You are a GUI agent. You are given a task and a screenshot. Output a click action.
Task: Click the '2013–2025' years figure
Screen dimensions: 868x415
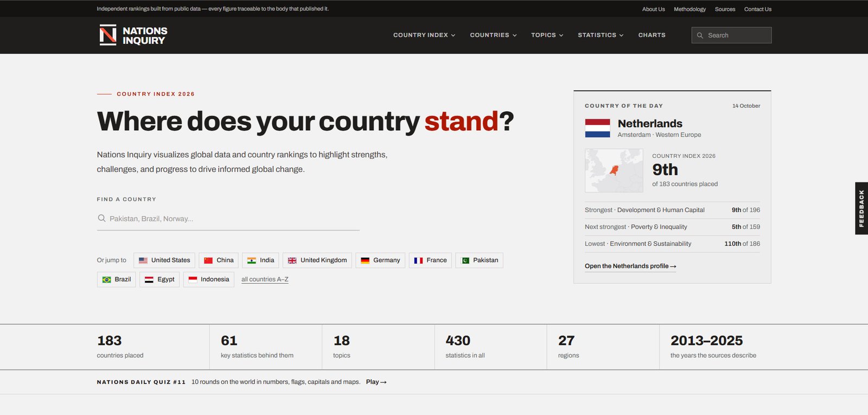[x=713, y=347]
